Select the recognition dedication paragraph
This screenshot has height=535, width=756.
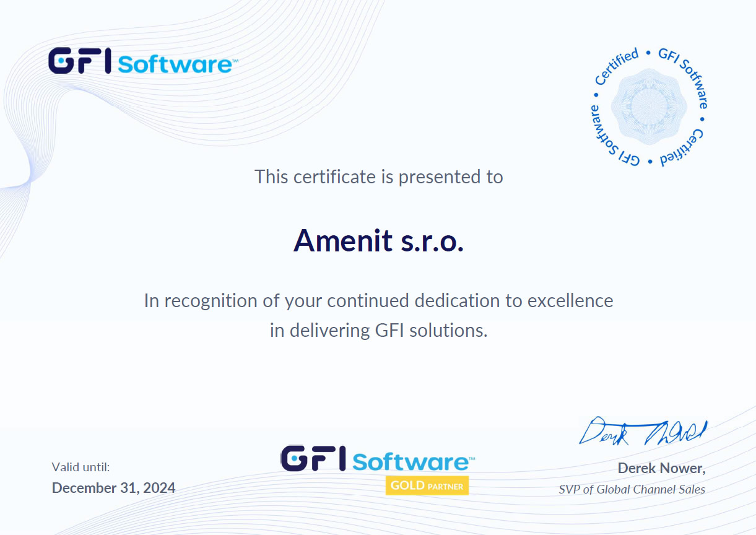[379, 301]
